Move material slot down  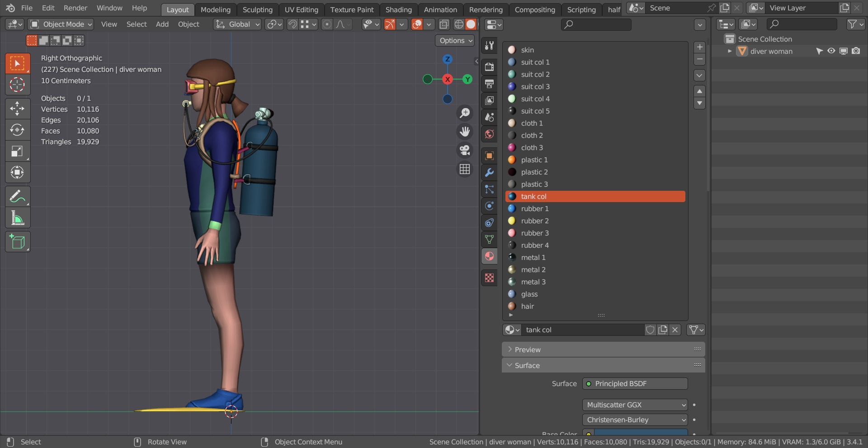coord(699,104)
